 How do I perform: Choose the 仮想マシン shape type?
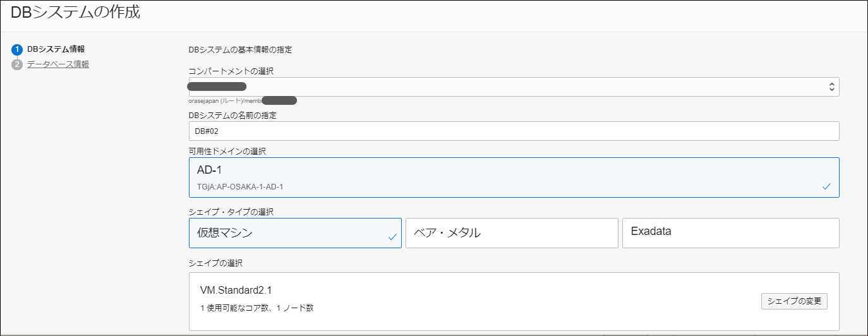pyautogui.click(x=295, y=233)
